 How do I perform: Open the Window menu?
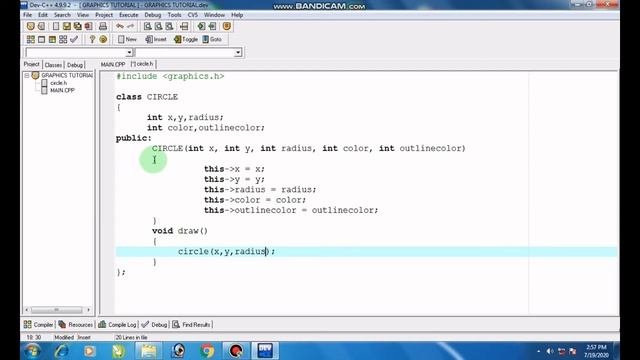(x=214, y=15)
